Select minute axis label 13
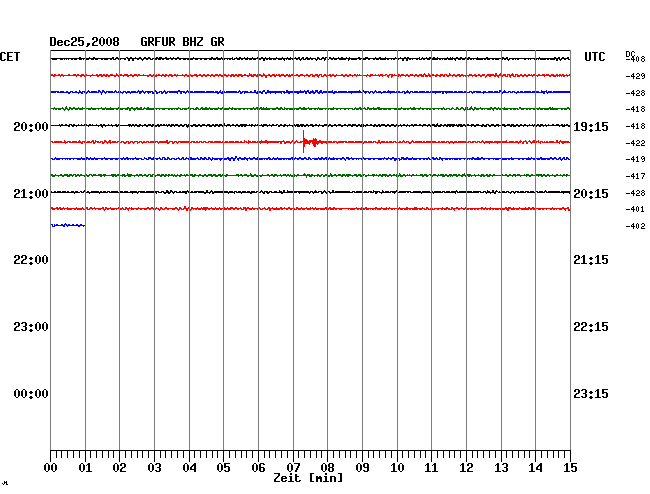 click(501, 468)
